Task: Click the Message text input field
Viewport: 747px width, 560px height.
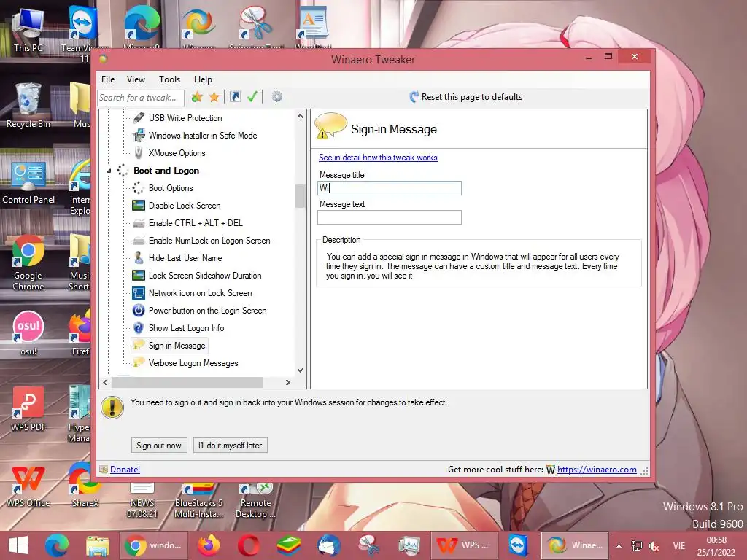Action: (390, 217)
